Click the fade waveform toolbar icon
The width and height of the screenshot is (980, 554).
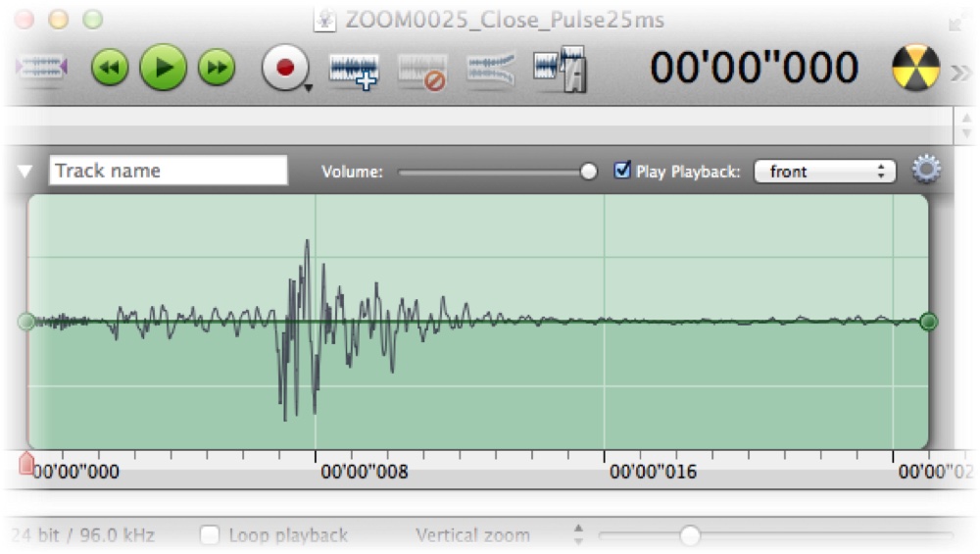(x=491, y=69)
